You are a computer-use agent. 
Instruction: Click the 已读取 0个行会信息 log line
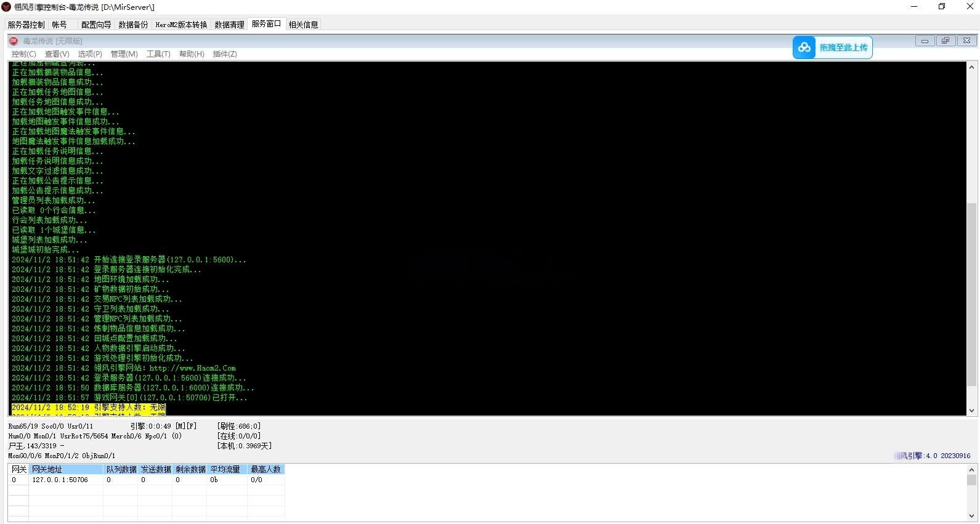click(54, 211)
